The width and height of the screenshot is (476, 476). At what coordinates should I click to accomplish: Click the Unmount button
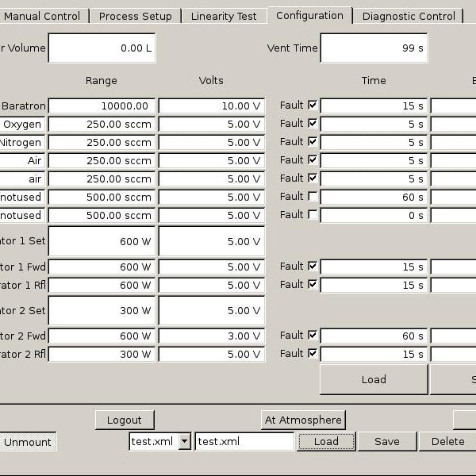point(28,442)
